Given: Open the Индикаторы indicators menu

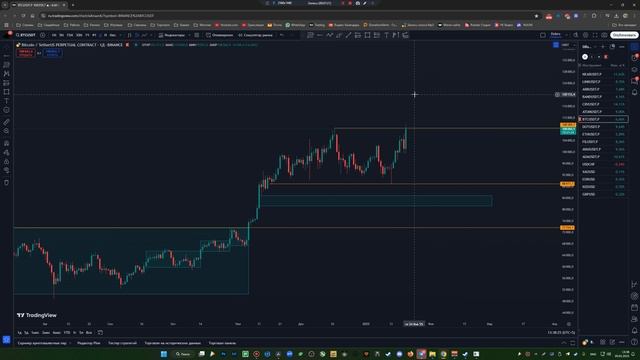Looking at the screenshot, I should 172,35.
